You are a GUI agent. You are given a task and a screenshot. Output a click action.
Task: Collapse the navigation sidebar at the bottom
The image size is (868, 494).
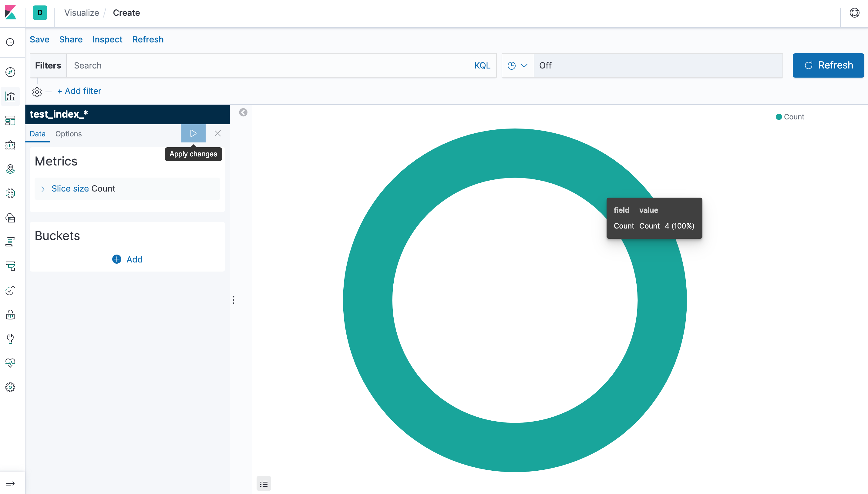tap(11, 483)
